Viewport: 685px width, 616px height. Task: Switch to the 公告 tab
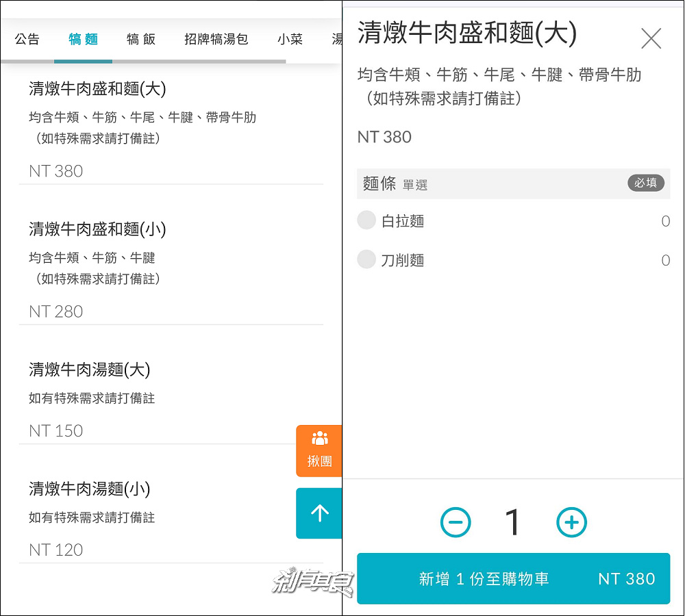27,39
